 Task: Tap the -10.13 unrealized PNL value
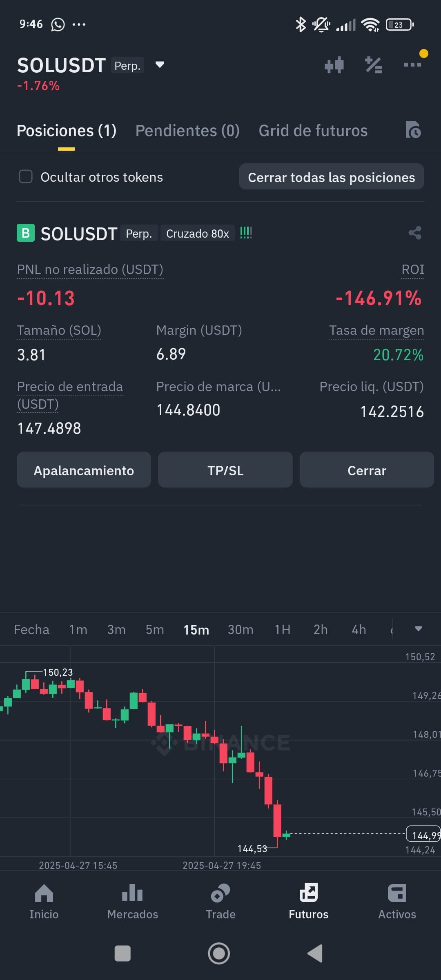(x=46, y=298)
